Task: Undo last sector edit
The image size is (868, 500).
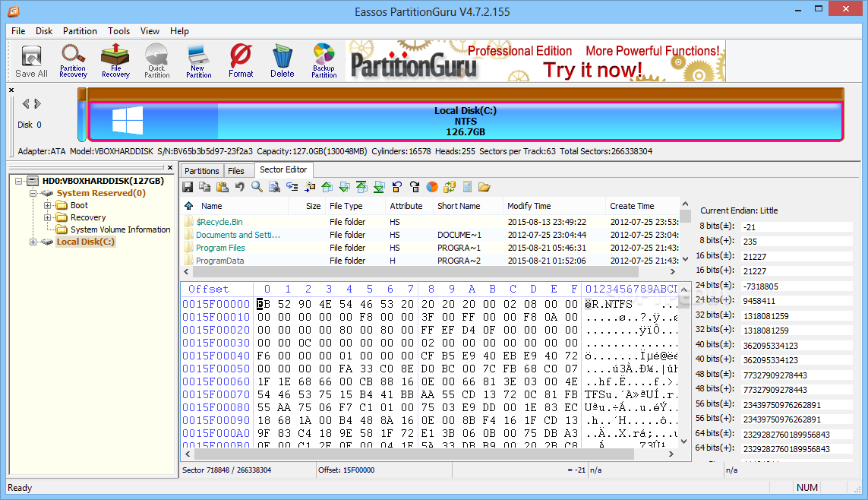Action: click(x=240, y=187)
